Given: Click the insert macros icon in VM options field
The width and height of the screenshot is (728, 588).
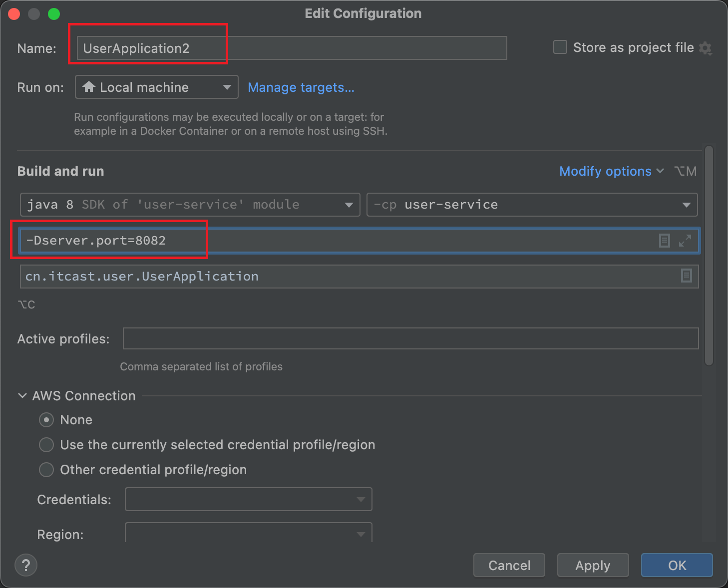Looking at the screenshot, I should [x=664, y=241].
